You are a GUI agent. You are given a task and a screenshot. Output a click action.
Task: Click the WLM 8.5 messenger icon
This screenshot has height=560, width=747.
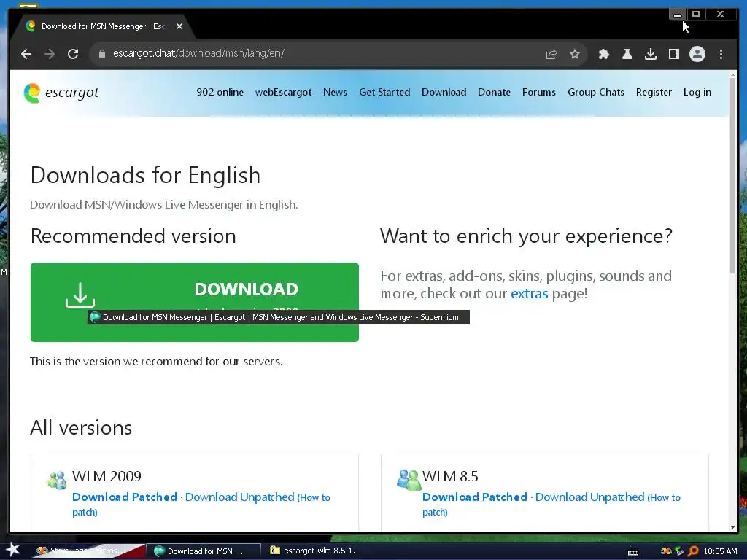[x=409, y=480]
